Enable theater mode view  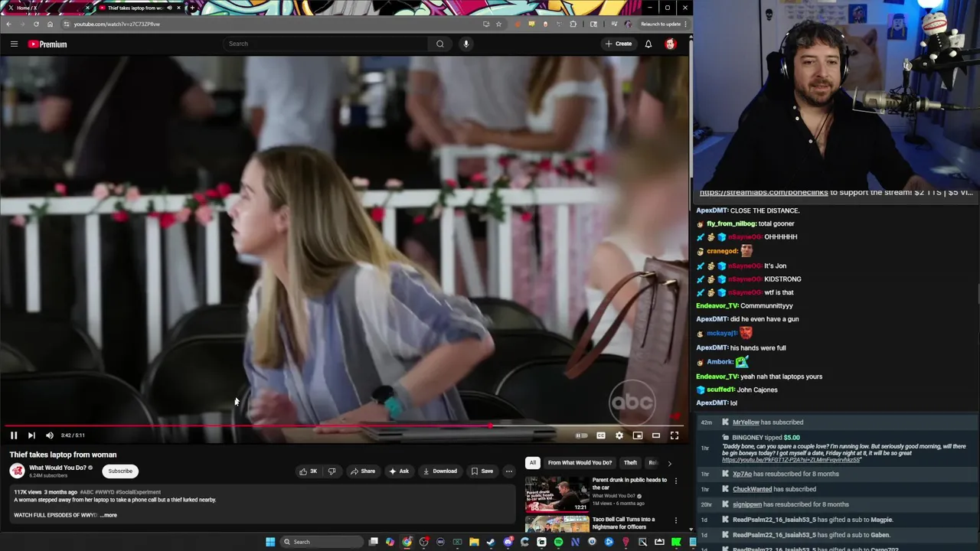[656, 435]
